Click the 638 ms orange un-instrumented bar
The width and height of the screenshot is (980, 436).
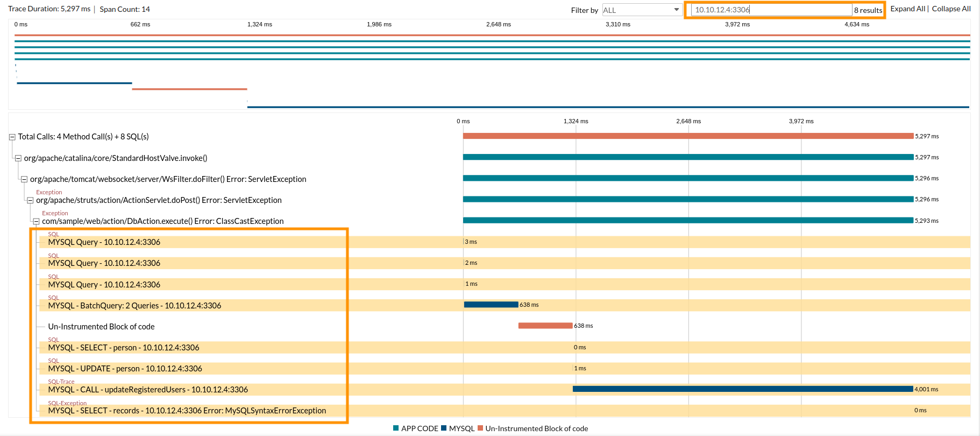(x=545, y=326)
